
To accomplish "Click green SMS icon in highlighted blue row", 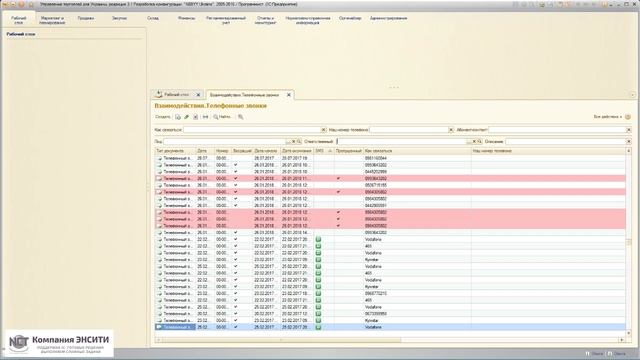I will [318, 327].
